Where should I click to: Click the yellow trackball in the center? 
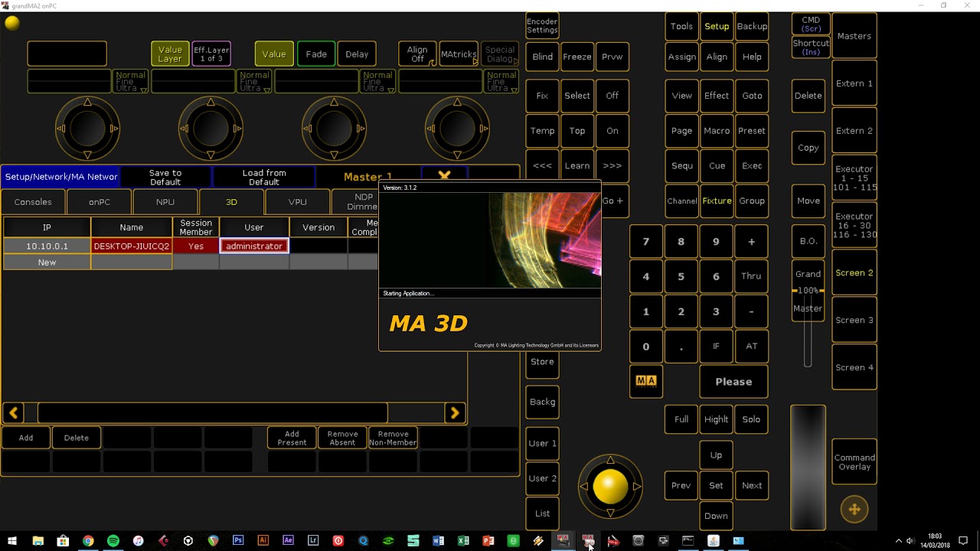[x=610, y=486]
